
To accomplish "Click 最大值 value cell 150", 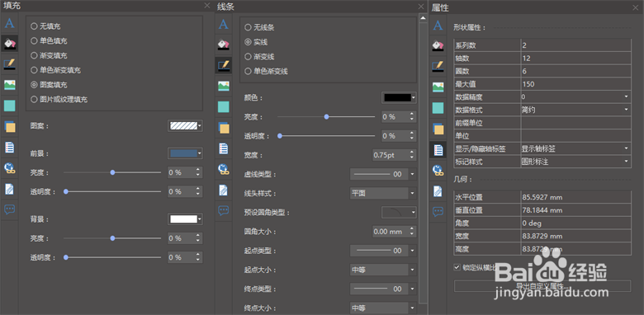I will 575,83.
